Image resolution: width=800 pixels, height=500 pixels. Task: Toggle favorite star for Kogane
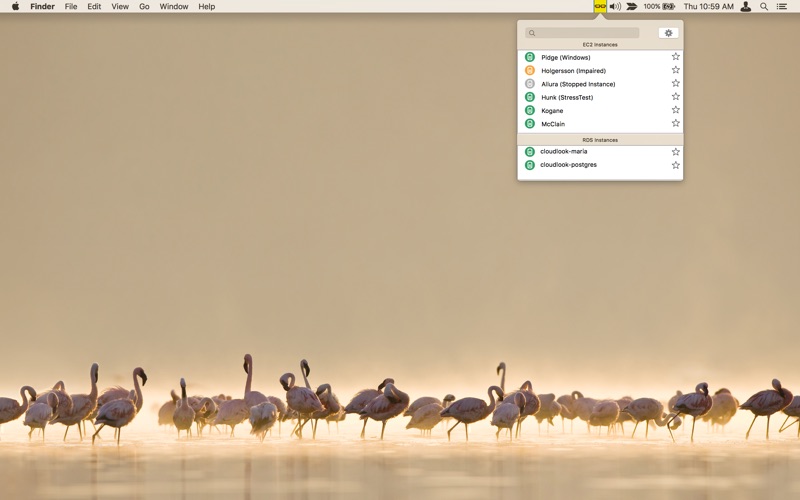point(676,110)
